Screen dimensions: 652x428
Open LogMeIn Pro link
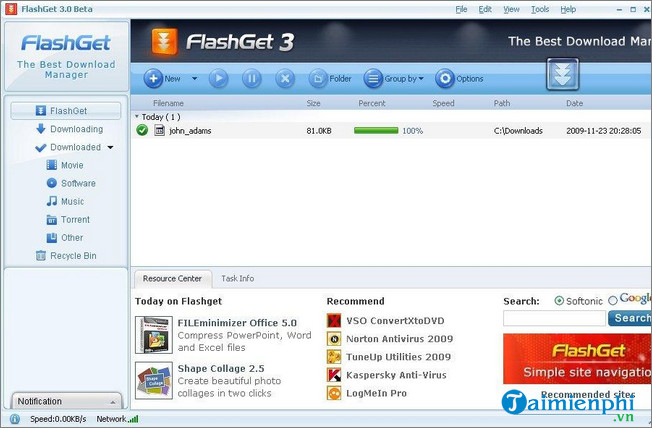coord(376,393)
